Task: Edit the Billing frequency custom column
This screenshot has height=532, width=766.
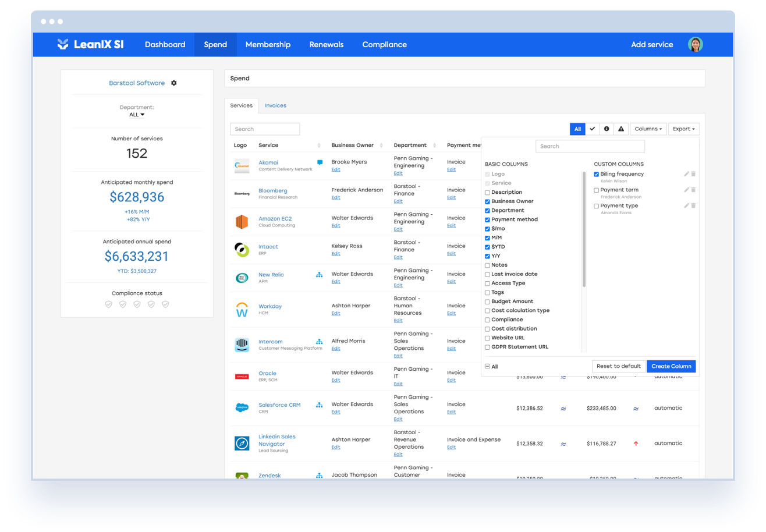Action: pos(687,174)
